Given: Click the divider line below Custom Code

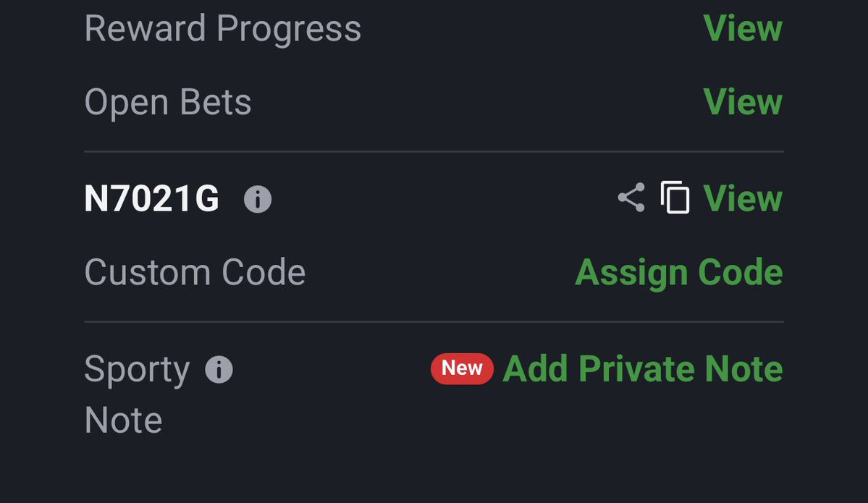Looking at the screenshot, I should click(x=434, y=321).
